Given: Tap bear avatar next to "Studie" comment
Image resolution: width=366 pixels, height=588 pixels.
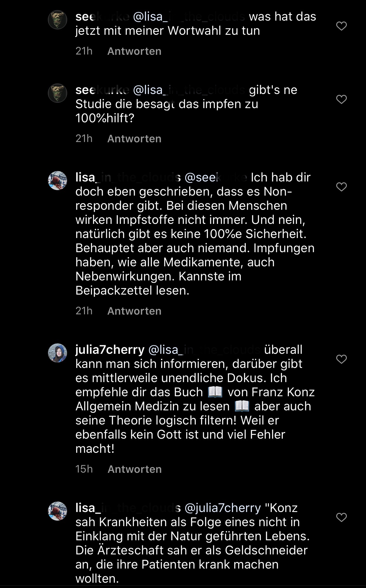Looking at the screenshot, I should coord(58,93).
